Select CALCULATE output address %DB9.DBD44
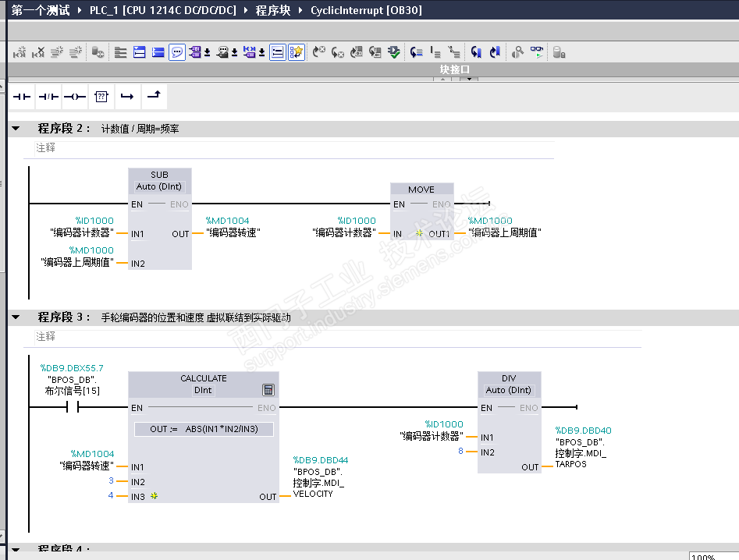The height and width of the screenshot is (560, 739). coord(321,459)
